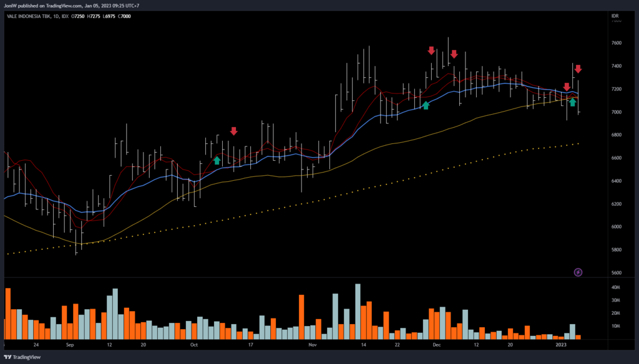Click the leftmost red arrow near the December peak
Screen dimensions: 639x364
coord(431,50)
